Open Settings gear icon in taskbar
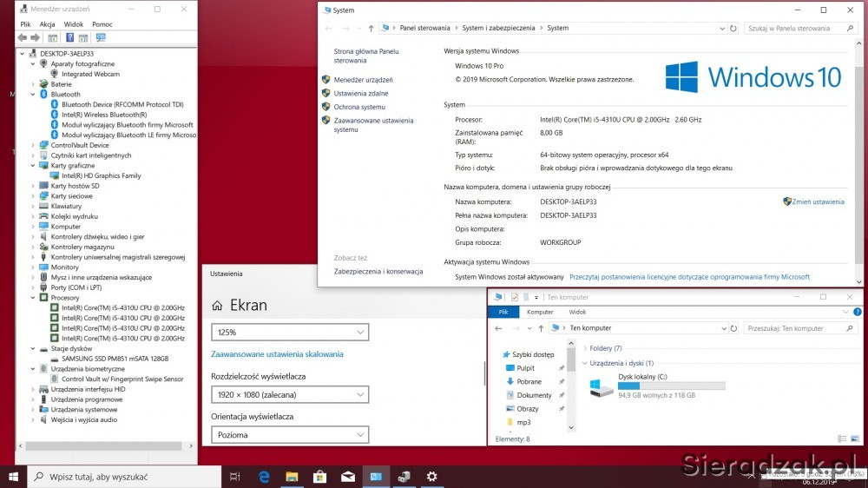The image size is (868, 488). (431, 477)
